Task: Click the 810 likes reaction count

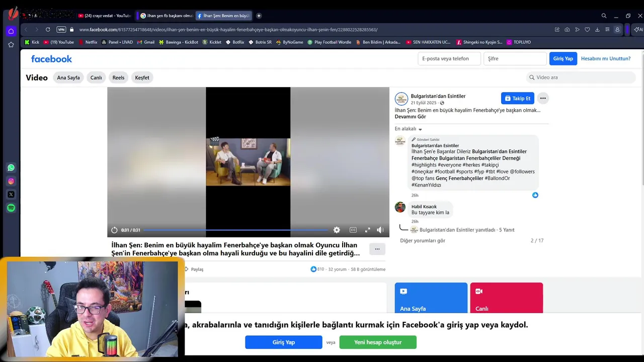Action: 317,269
